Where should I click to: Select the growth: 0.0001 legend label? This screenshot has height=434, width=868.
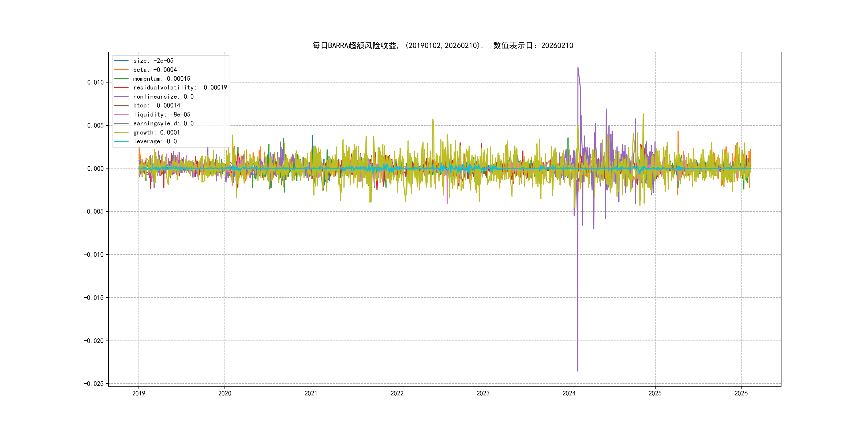point(156,132)
